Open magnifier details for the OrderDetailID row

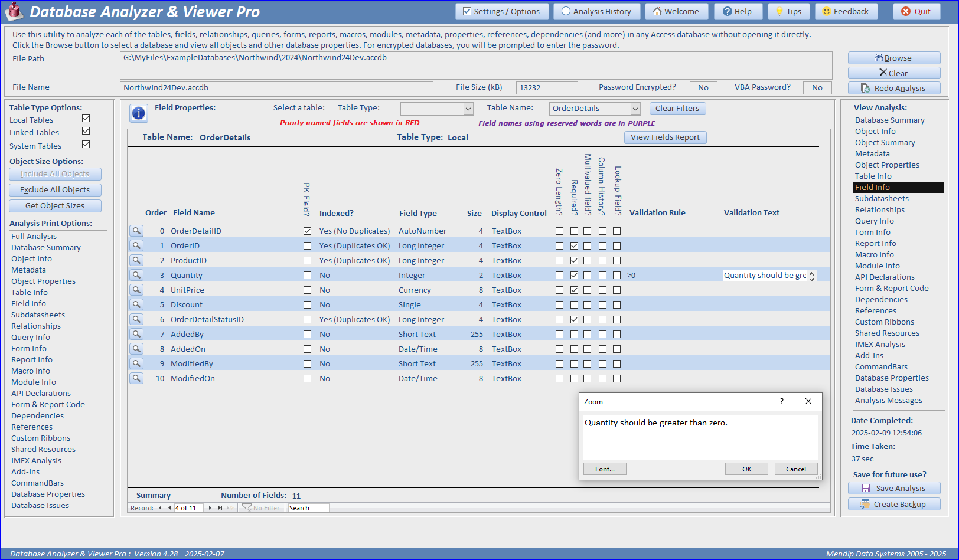(x=136, y=231)
